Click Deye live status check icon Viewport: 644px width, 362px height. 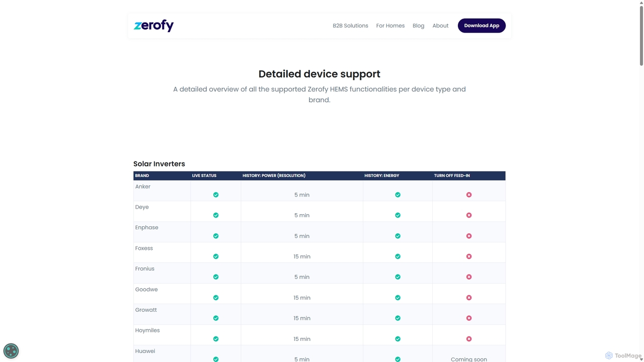(x=216, y=215)
